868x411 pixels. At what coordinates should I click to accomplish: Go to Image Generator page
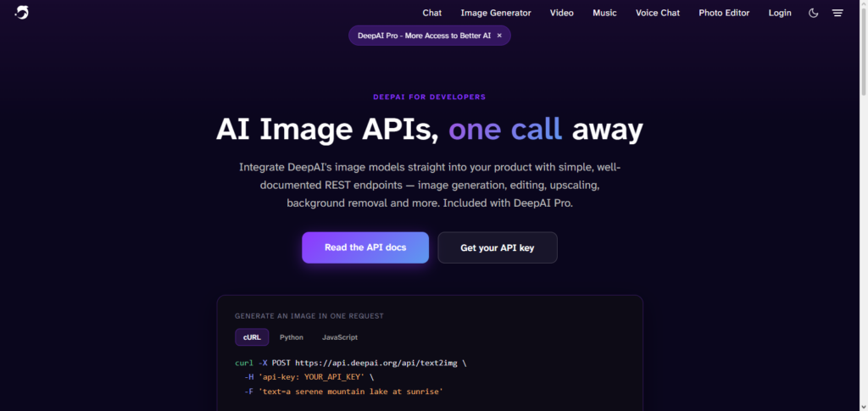(495, 13)
